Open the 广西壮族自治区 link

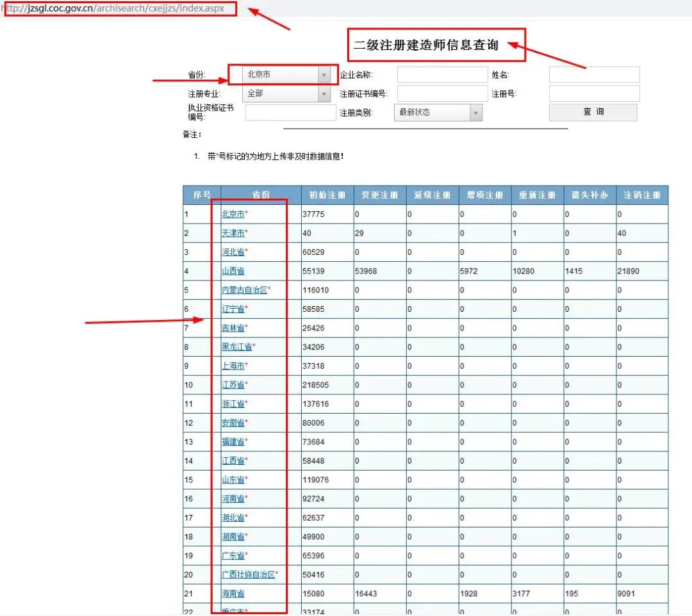(x=249, y=574)
